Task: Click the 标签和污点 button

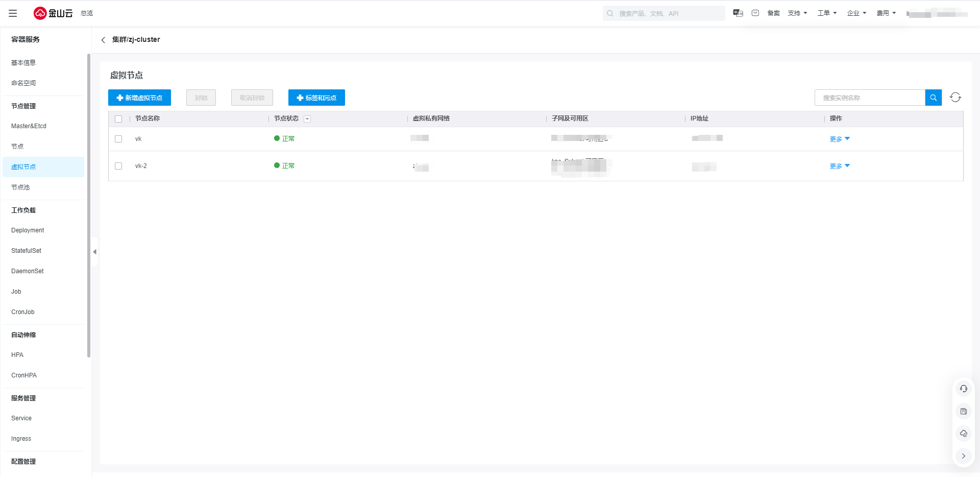Action: click(x=316, y=98)
